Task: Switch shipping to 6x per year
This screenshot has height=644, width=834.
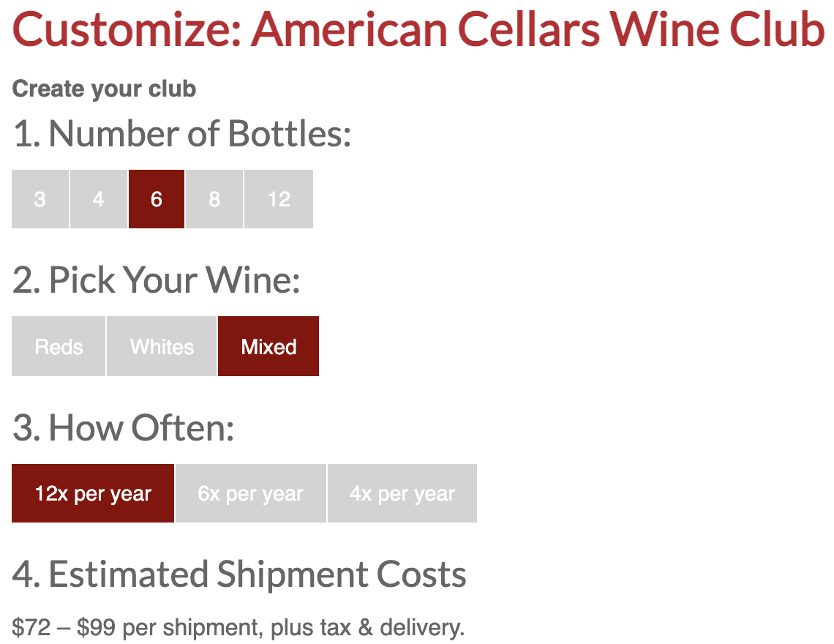Action: 250,493
